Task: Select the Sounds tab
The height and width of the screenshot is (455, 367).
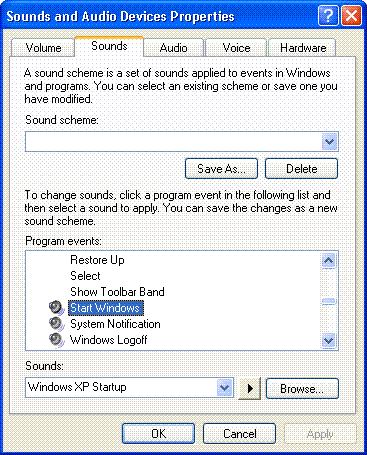Action: tap(109, 46)
